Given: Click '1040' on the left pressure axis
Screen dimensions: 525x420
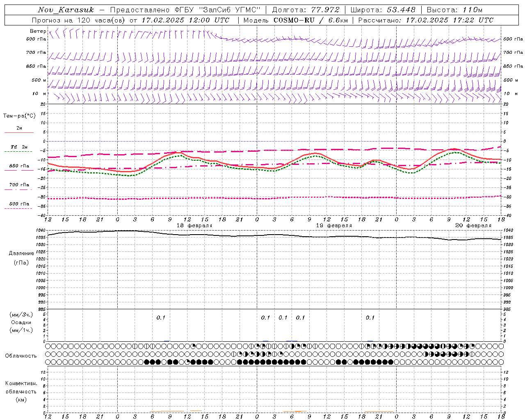Looking at the screenshot, I should point(42,230).
